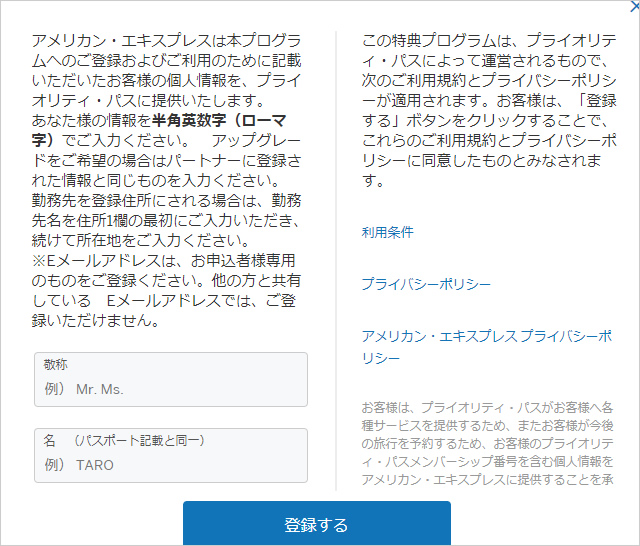This screenshot has height=546, width=640.
Task: Focus the 名 (パスポート記載と同一) input field
Action: pyautogui.click(x=171, y=455)
